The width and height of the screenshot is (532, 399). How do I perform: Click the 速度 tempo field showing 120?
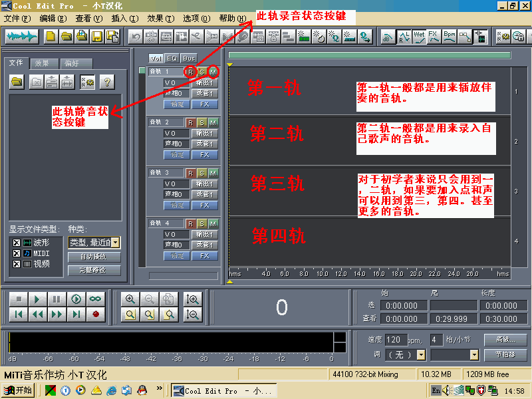[396, 340]
